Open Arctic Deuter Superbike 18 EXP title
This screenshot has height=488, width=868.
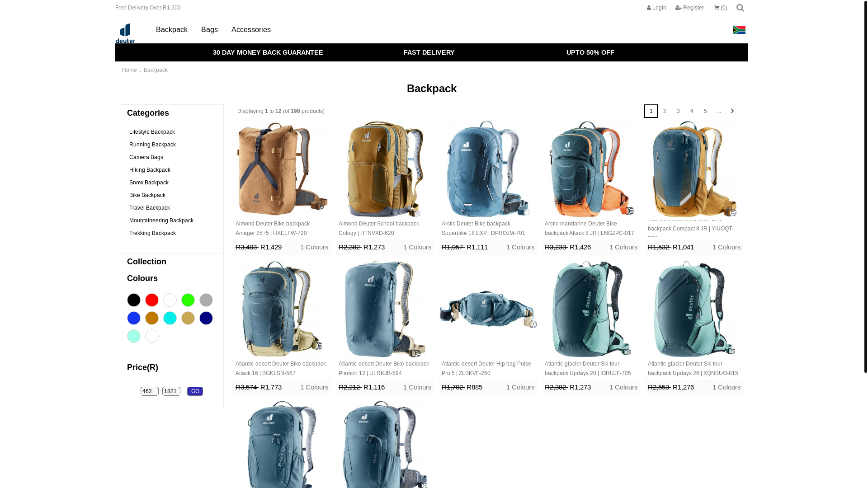[483, 228]
